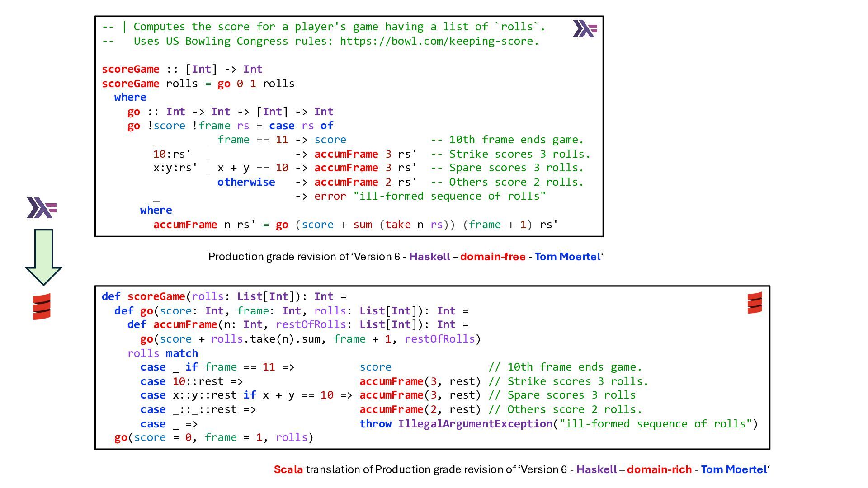Click the Haskell logo inside top code box
868x488 pixels.
[585, 28]
